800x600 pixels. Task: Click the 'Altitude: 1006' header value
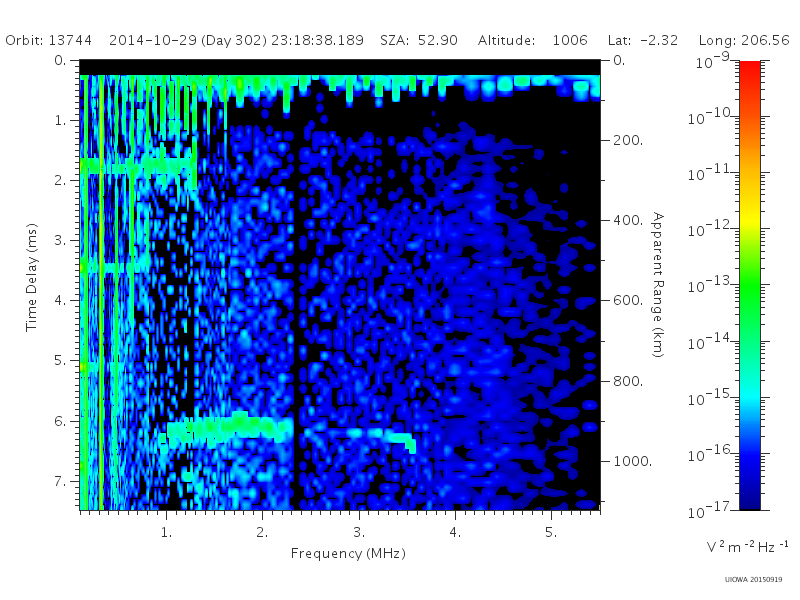tap(533, 40)
